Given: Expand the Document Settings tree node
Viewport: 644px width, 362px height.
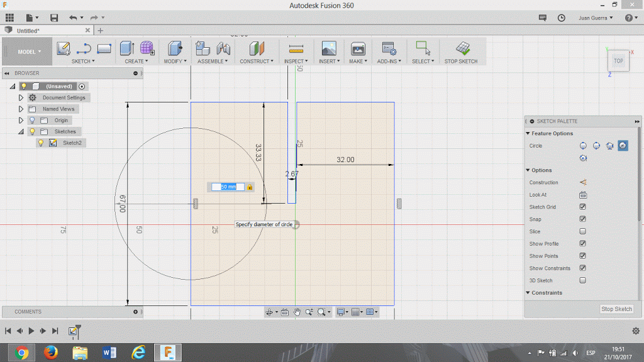Looking at the screenshot, I should click(x=21, y=98).
